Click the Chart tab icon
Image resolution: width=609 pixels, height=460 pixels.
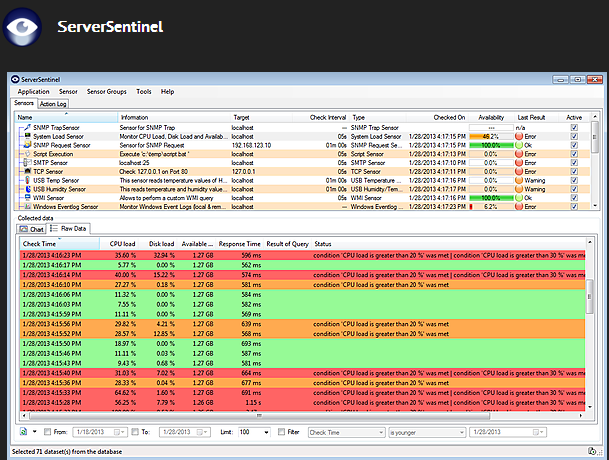tap(24, 229)
